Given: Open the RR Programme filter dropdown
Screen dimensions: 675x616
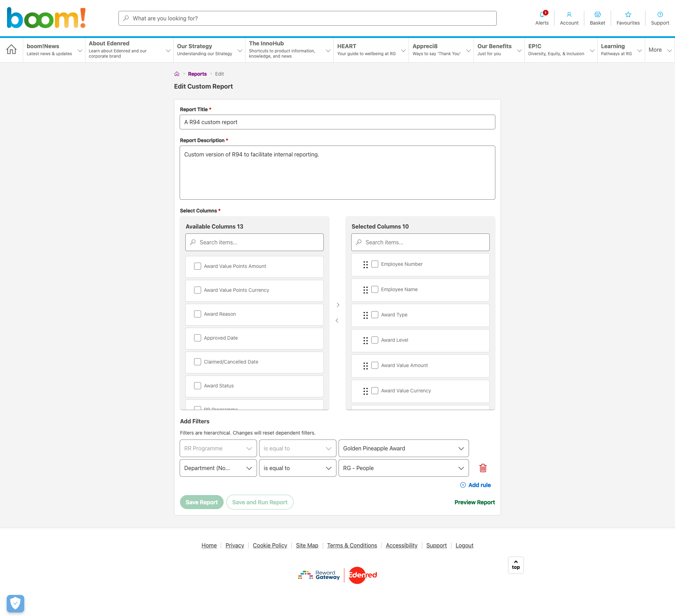Looking at the screenshot, I should click(218, 448).
